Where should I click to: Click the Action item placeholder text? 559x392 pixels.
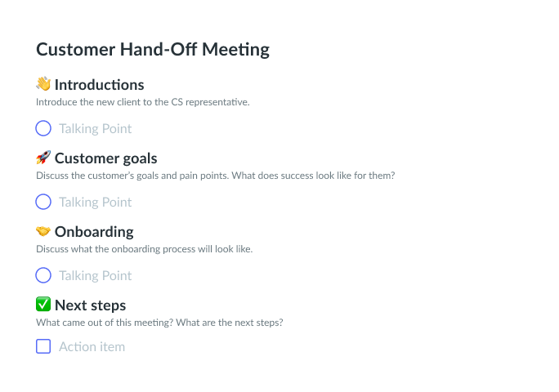[x=92, y=346]
